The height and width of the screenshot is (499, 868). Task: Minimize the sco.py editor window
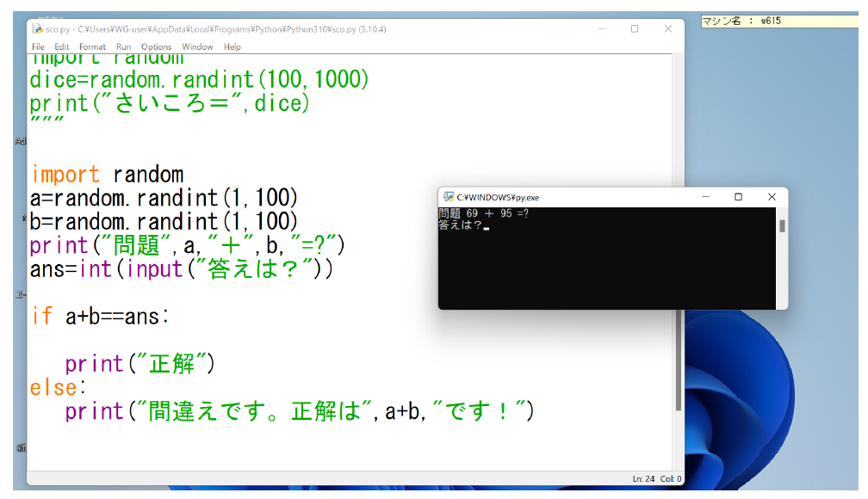pyautogui.click(x=602, y=28)
